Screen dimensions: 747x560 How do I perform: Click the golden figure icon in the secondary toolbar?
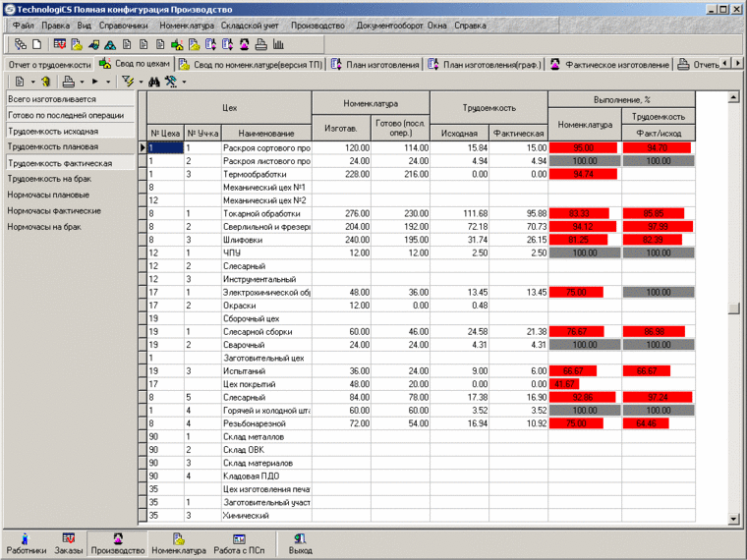(x=46, y=82)
